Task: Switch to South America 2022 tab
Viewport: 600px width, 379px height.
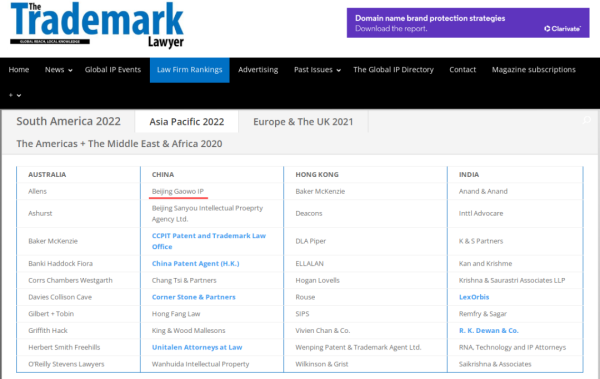Action: 68,121
